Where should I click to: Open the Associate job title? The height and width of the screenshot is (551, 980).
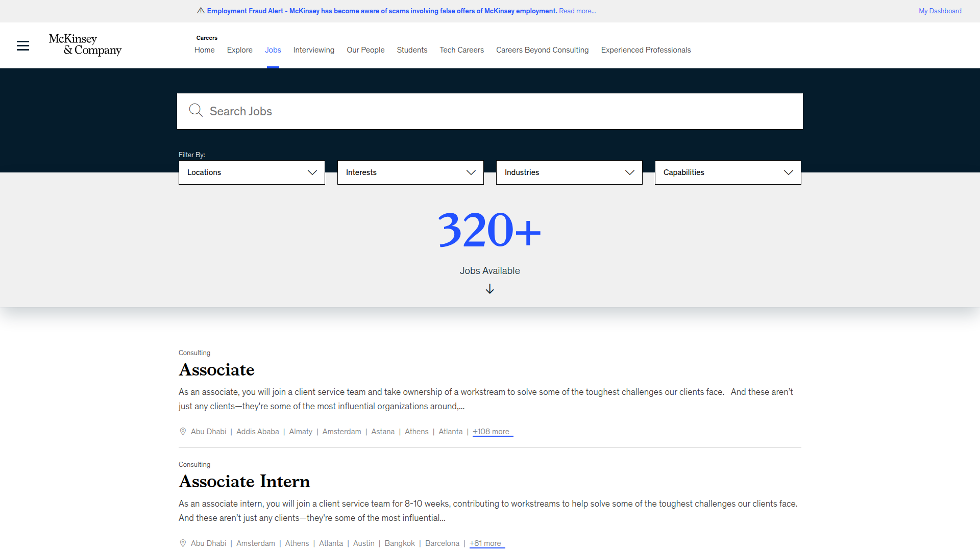[x=216, y=369]
